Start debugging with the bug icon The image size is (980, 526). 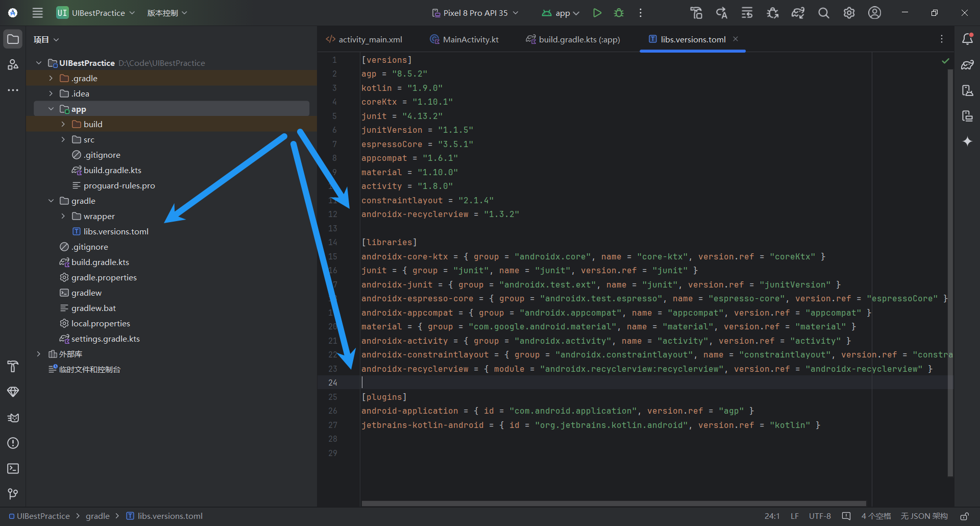point(619,13)
